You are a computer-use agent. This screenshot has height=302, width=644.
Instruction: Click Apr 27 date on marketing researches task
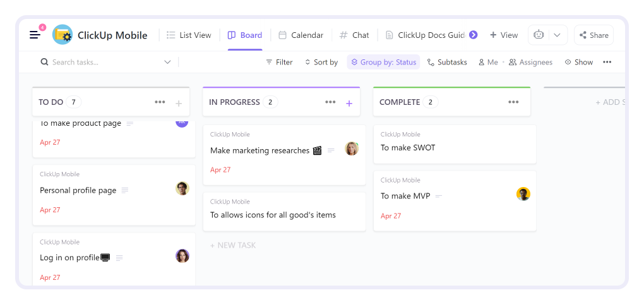tap(220, 170)
